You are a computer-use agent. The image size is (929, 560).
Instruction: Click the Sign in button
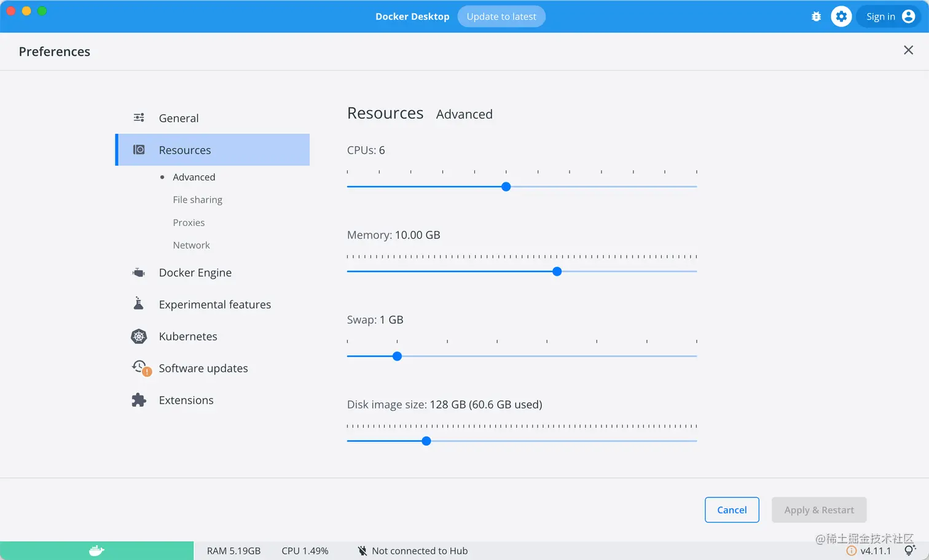pyautogui.click(x=889, y=17)
